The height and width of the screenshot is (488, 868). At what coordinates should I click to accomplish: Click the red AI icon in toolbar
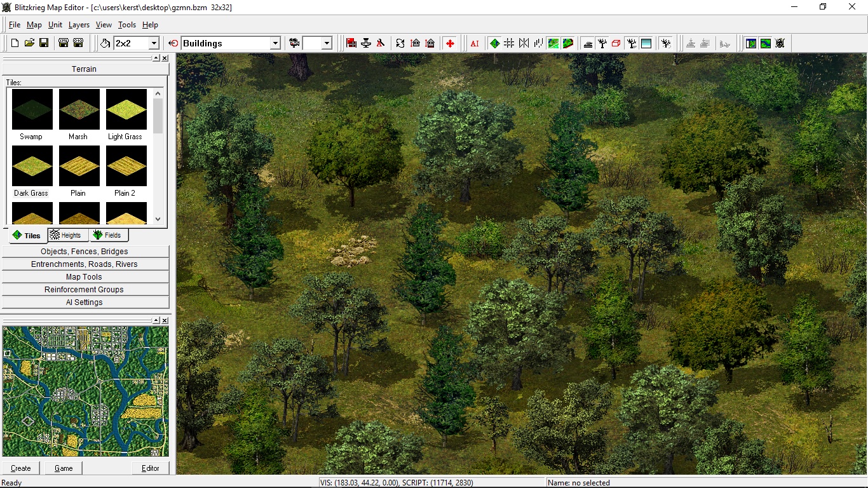[x=475, y=43]
